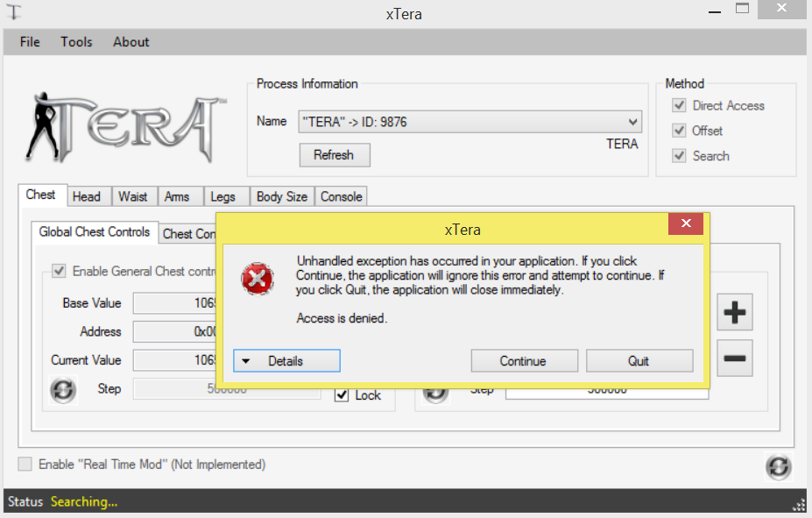Toggle the Offset method checkbox
This screenshot has height=518, width=812.
coord(678,131)
